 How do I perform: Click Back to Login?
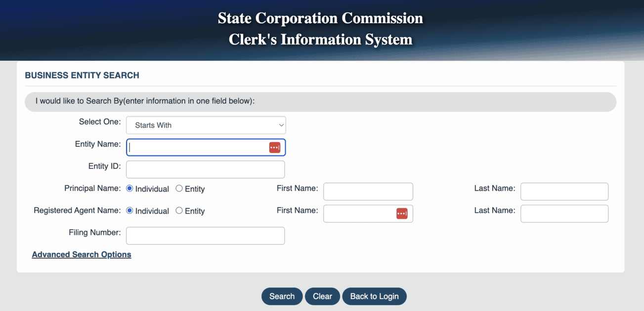(x=374, y=296)
